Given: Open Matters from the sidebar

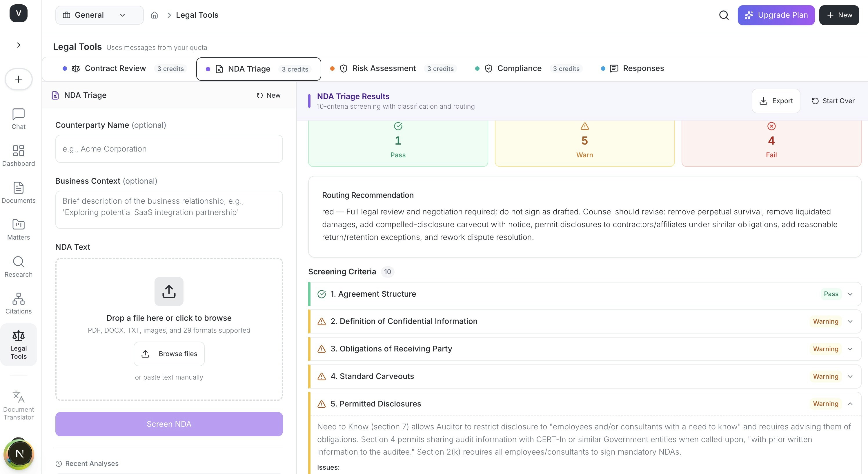Looking at the screenshot, I should coord(19,229).
